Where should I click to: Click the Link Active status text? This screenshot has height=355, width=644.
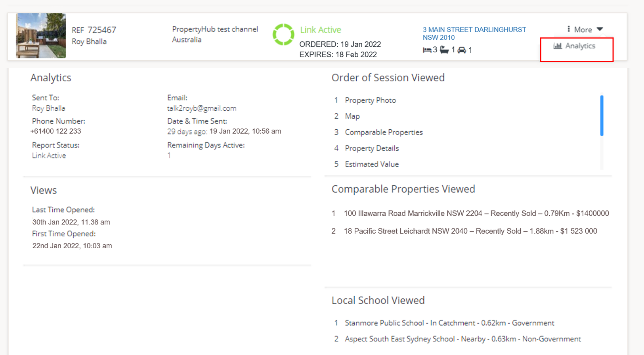click(320, 30)
